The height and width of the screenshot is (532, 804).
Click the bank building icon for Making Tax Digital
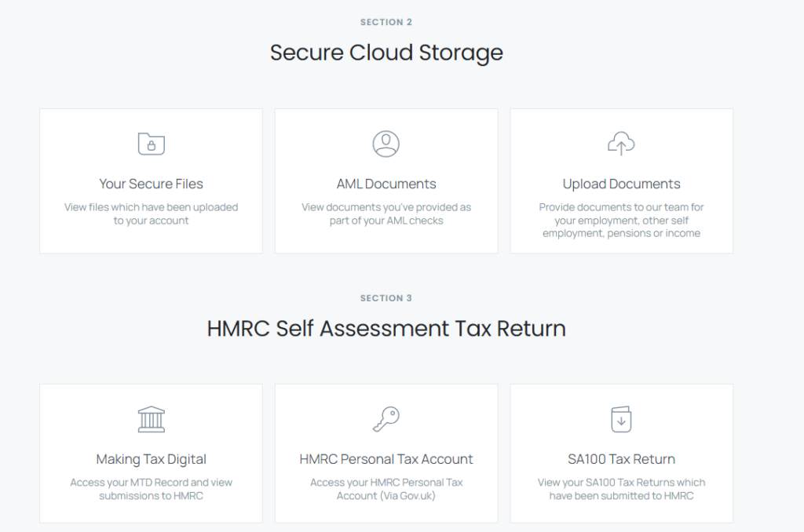151,419
